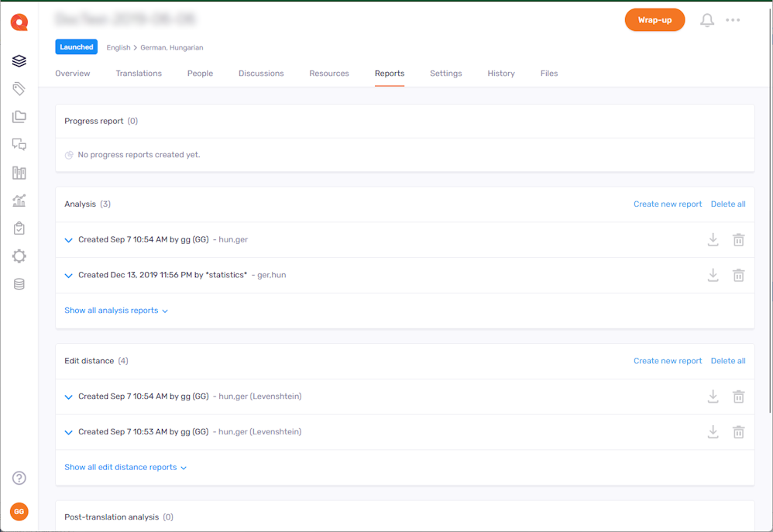Switch to the Translations tab
The width and height of the screenshot is (773, 532).
(139, 74)
